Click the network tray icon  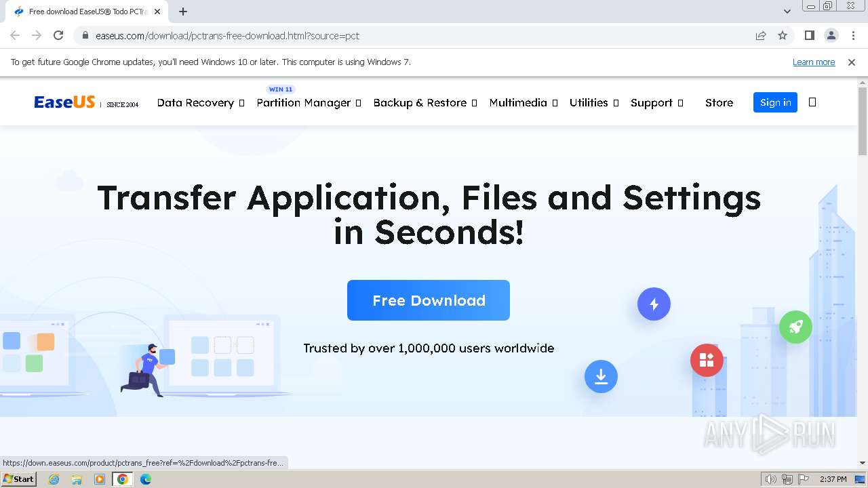click(x=787, y=479)
